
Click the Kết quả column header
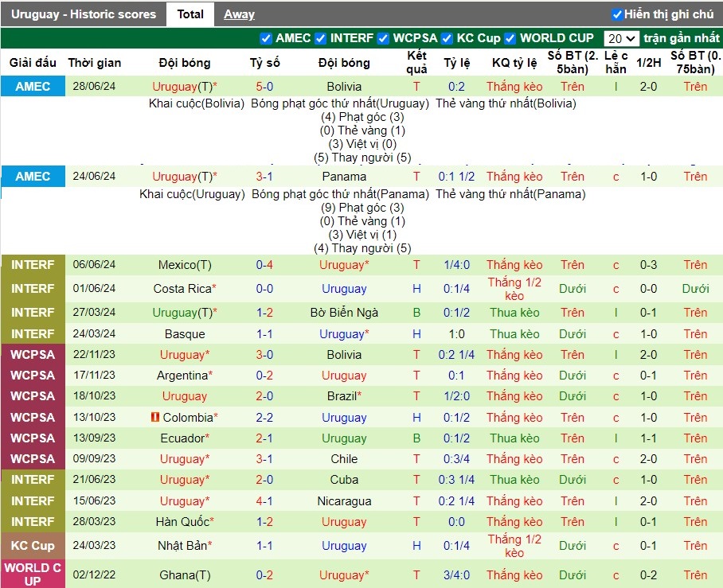(416, 62)
